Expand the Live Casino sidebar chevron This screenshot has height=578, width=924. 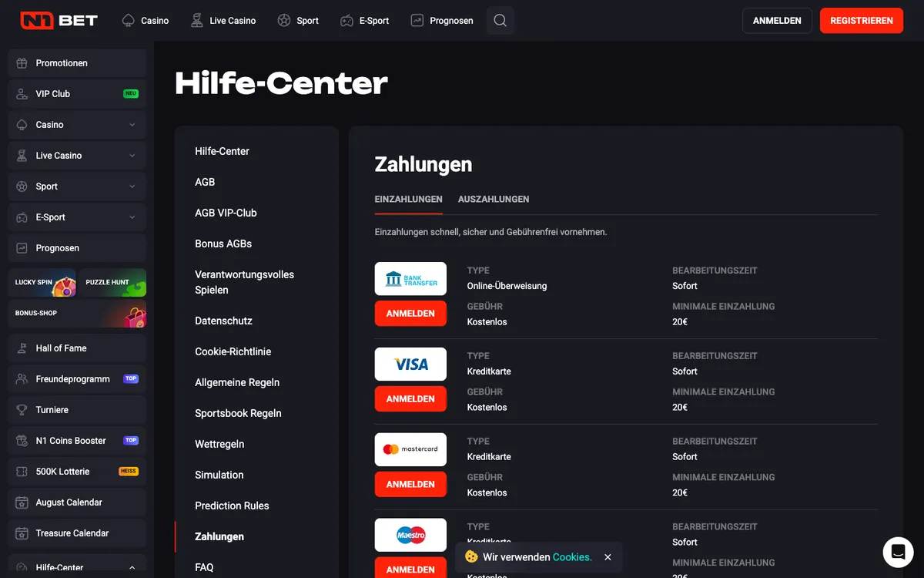(x=132, y=156)
